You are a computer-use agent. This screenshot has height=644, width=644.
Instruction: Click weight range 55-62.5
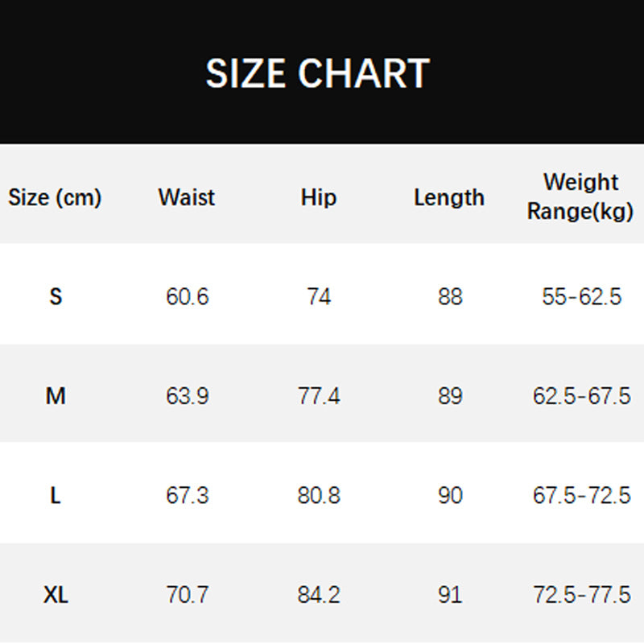581,297
